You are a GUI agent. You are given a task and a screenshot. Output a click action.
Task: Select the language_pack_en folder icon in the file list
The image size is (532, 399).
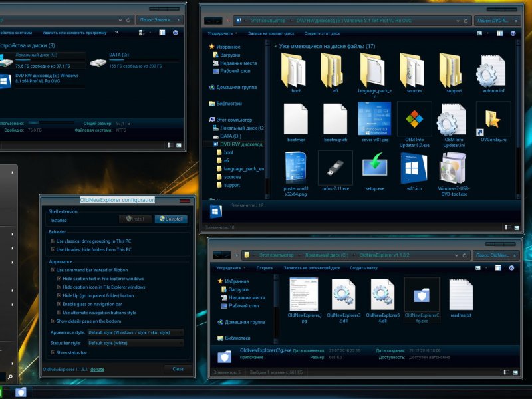tap(372, 70)
